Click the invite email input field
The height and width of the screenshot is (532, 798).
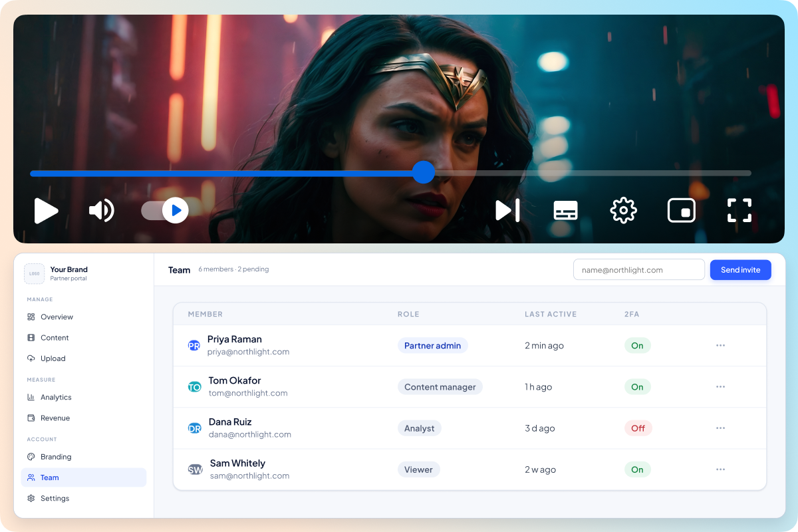[639, 270]
